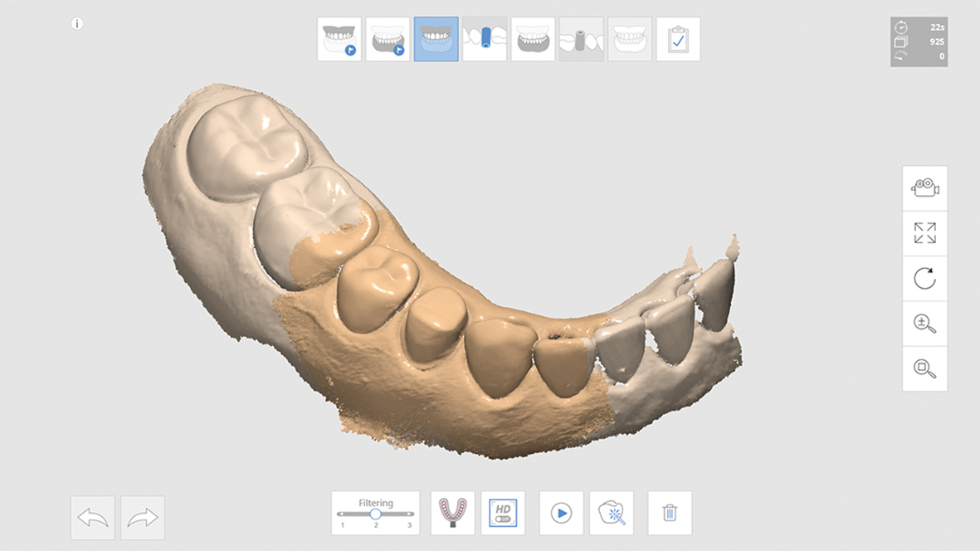
Task: Click the Filtering slider handle
Action: [x=375, y=514]
